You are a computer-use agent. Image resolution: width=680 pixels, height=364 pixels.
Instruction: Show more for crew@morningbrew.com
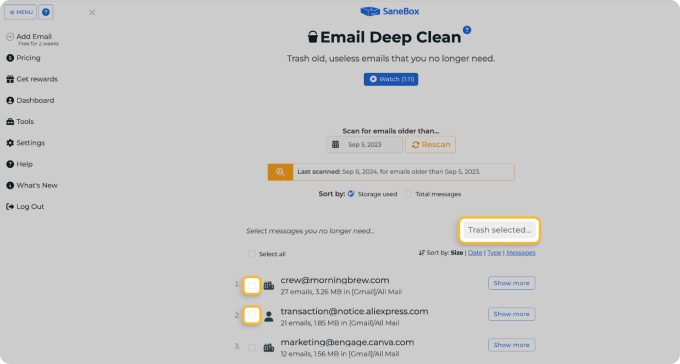pos(511,283)
